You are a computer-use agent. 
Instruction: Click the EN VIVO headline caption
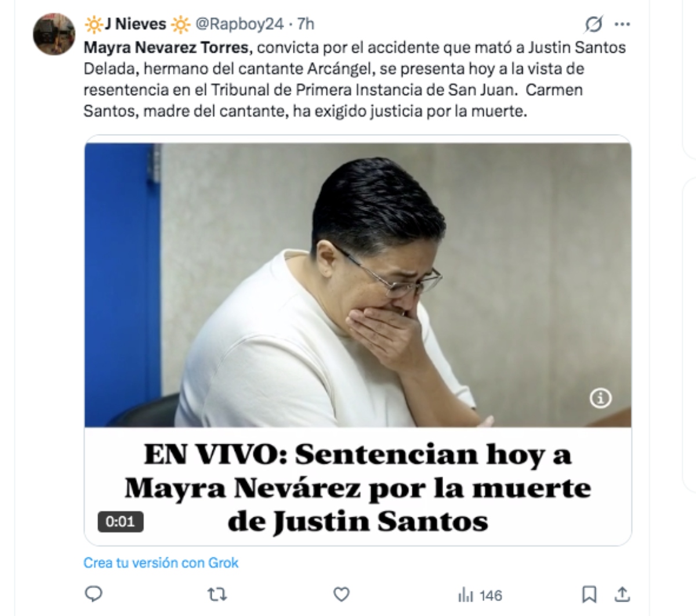point(358,487)
